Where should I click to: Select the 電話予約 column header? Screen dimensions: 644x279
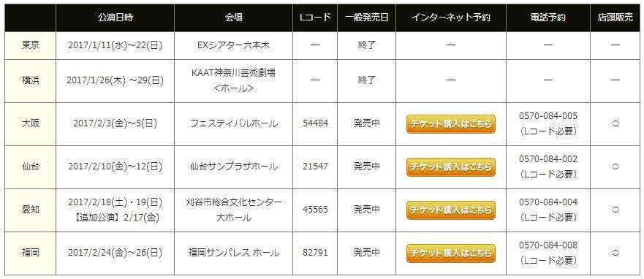(x=548, y=18)
